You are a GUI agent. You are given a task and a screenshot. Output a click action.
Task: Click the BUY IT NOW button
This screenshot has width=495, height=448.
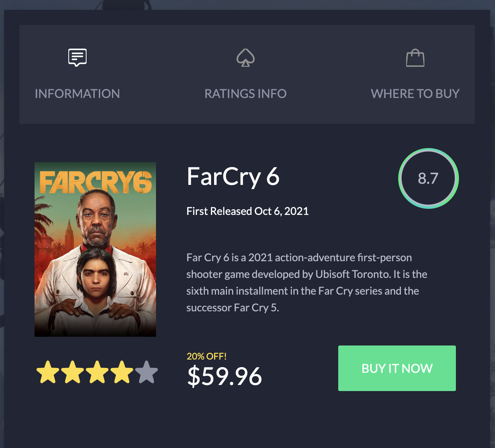click(x=397, y=368)
